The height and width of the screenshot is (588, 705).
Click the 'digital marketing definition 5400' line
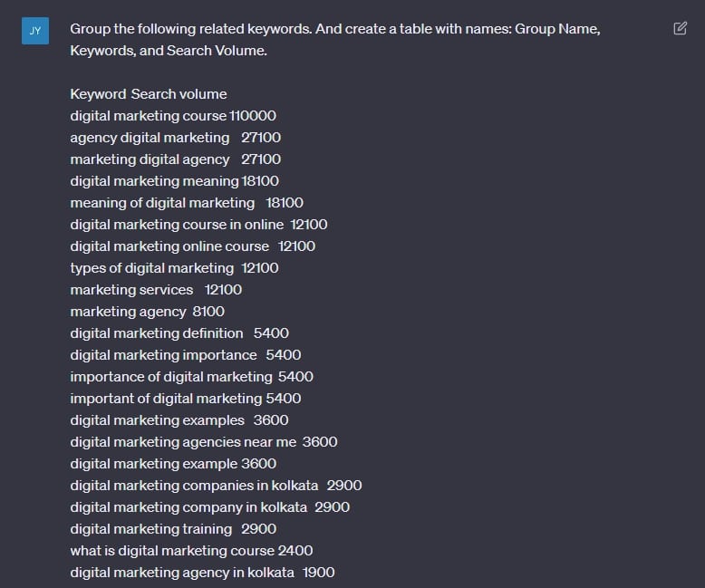pos(179,333)
